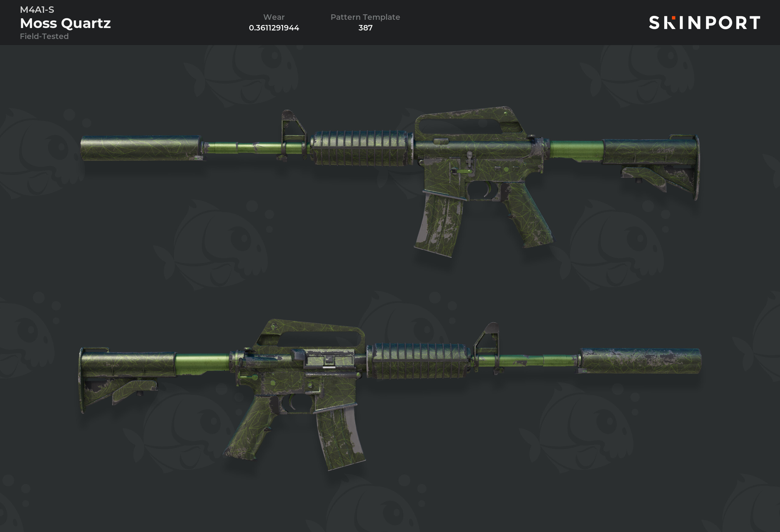This screenshot has width=780, height=532.
Task: Click the Skinport logo
Action: coord(704,23)
